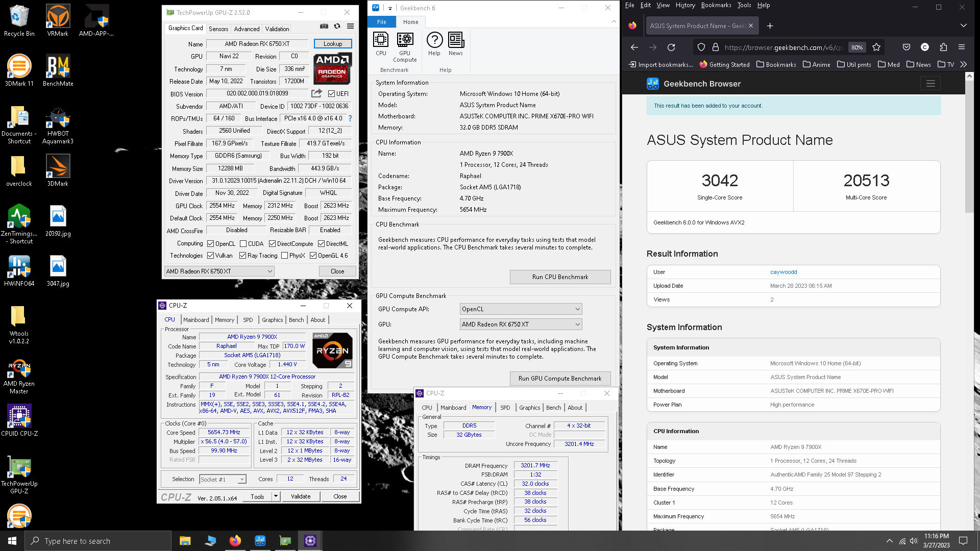Go back using Firefox back arrow
This screenshot has height=551, width=980.
click(634, 47)
